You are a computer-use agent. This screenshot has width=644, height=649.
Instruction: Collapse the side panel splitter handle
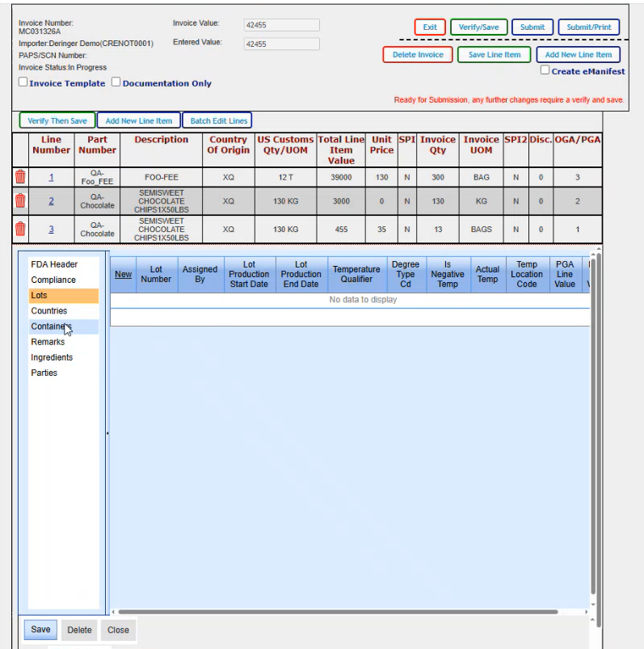(107, 433)
